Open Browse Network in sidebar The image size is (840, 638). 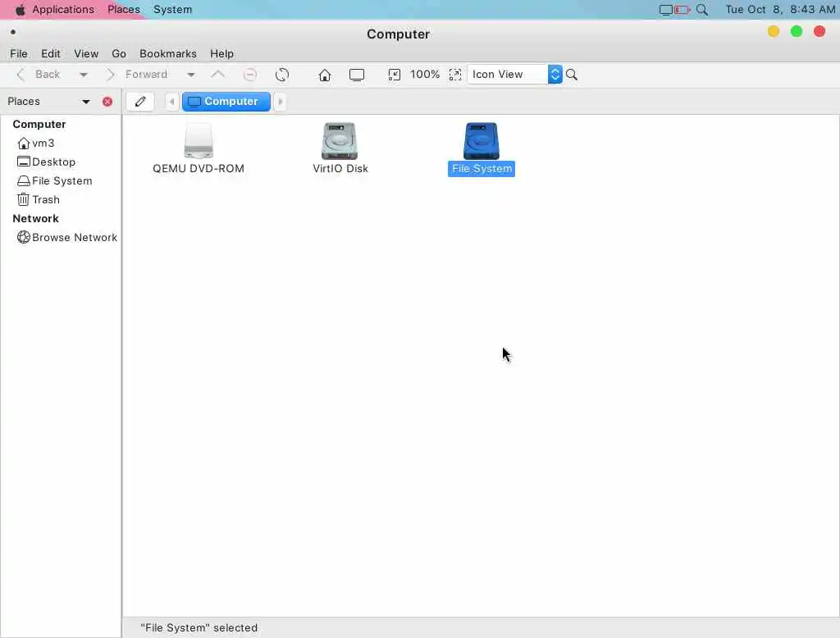(x=67, y=237)
